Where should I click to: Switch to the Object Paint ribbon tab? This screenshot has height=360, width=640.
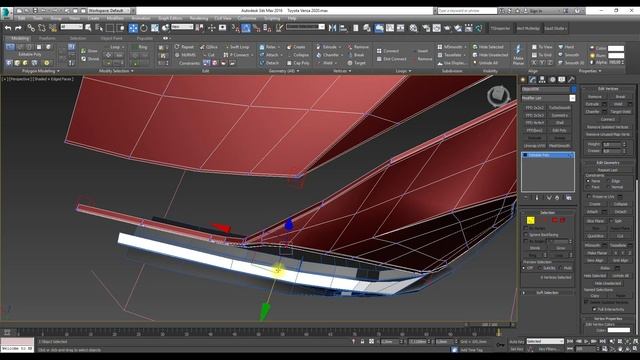[x=111, y=38]
